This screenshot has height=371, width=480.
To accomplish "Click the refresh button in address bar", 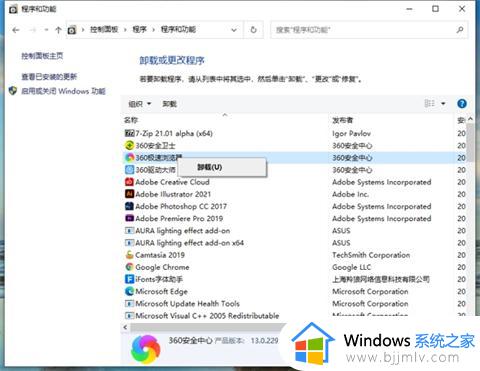I will (x=253, y=30).
